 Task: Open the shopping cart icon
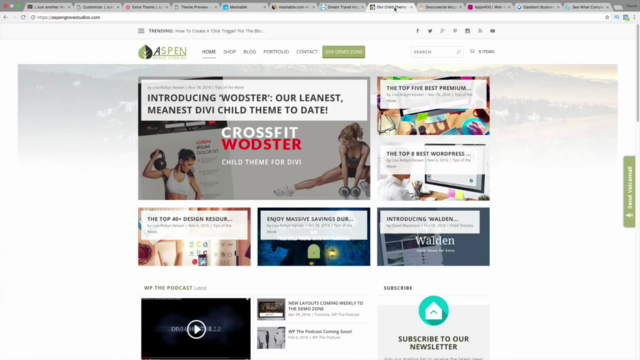tap(472, 51)
